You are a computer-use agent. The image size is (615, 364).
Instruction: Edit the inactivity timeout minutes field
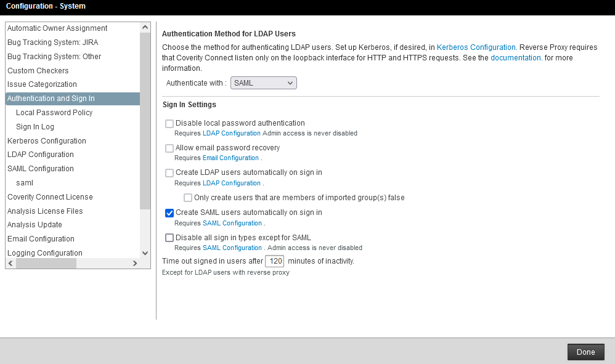tap(274, 261)
